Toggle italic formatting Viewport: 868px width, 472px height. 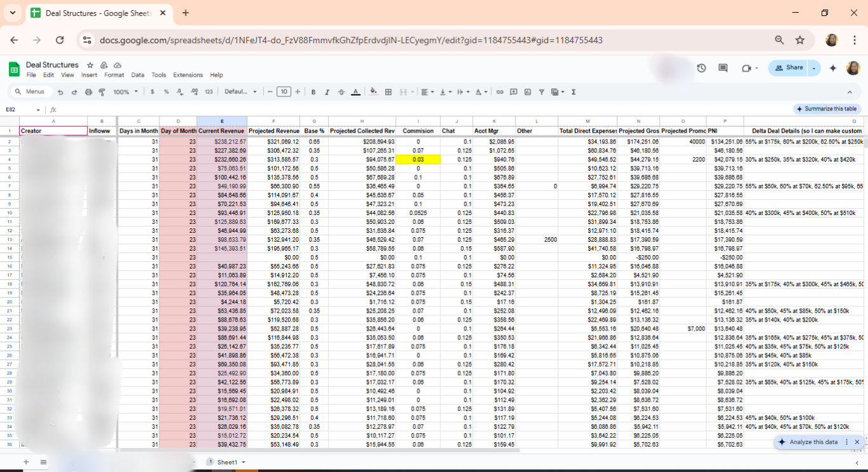tap(327, 92)
